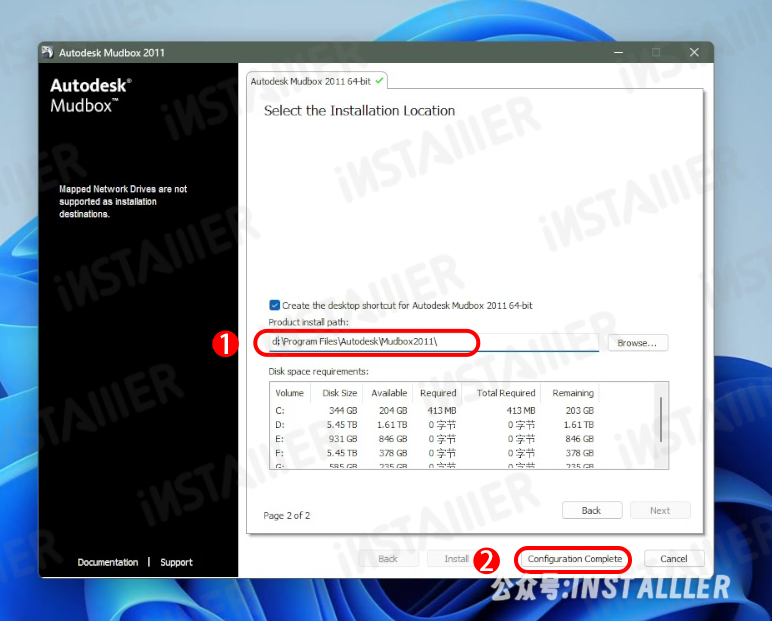Select the D: volume row
Screen dimensions: 772x621
tap(435, 425)
